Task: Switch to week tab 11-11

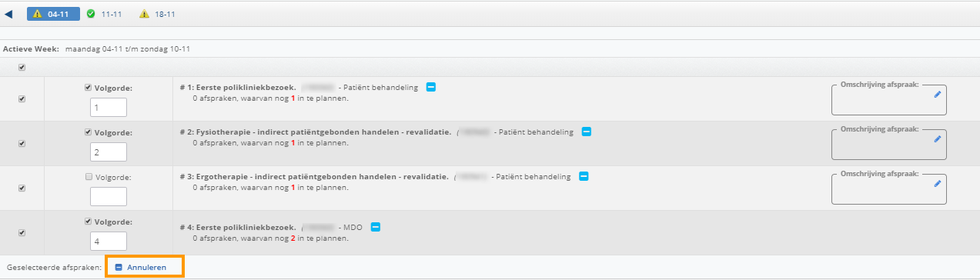Action: pos(105,14)
